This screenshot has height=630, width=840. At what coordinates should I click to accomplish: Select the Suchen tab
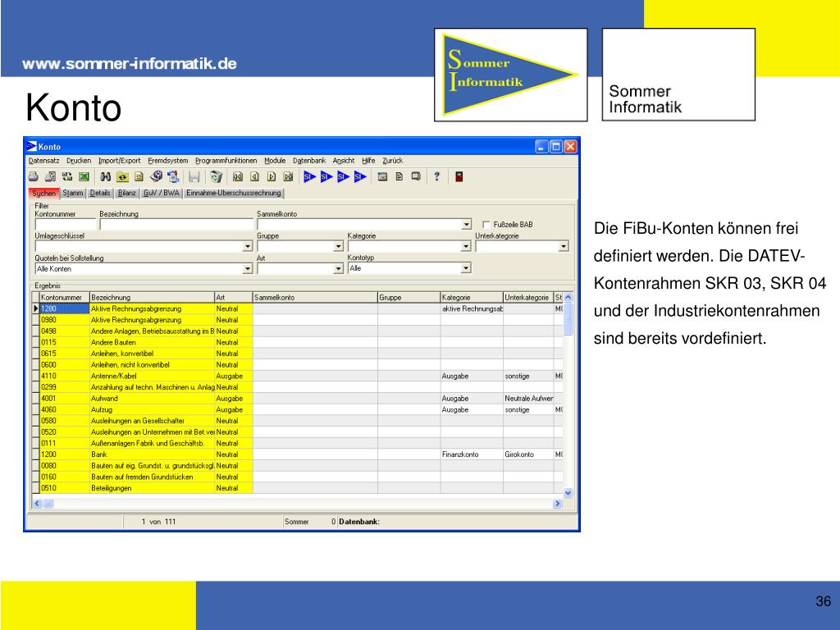(x=43, y=194)
